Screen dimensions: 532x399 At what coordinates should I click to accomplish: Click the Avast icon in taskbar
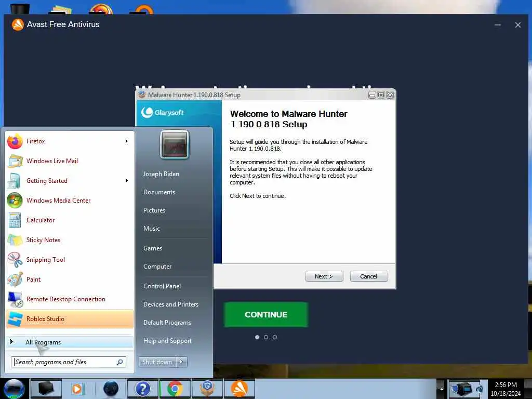239,389
